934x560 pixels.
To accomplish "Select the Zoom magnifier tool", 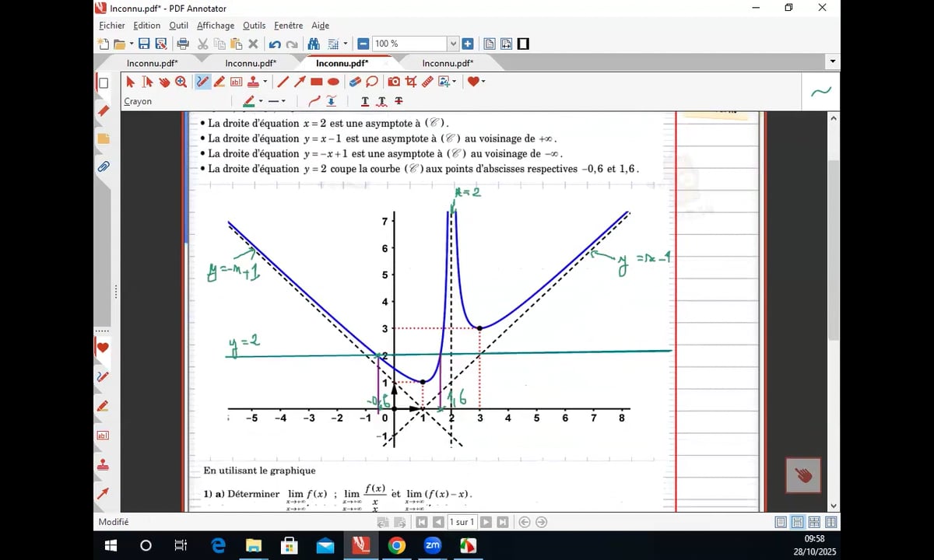I will click(x=181, y=82).
